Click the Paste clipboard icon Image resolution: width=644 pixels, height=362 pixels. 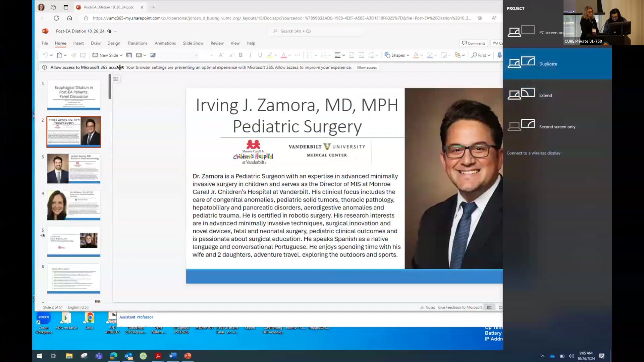(59, 55)
